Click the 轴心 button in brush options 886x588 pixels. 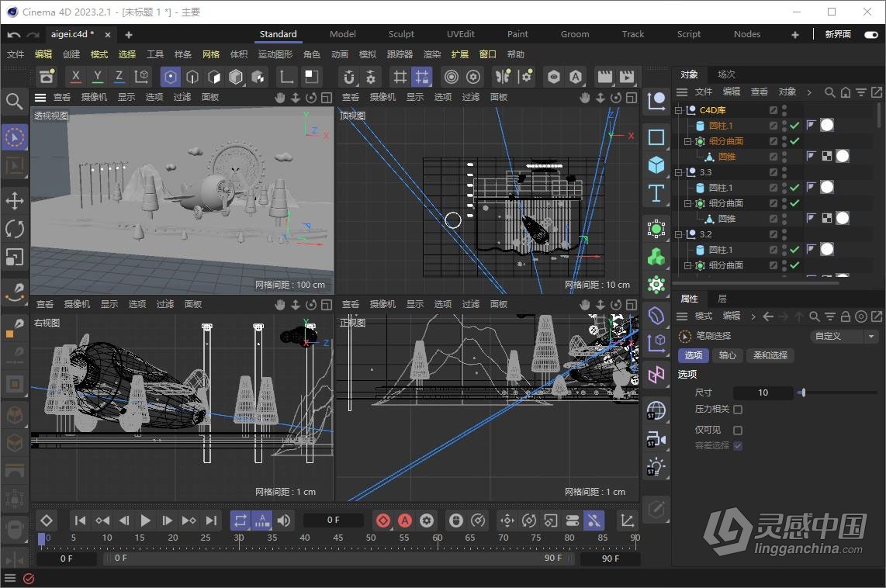pyautogui.click(x=726, y=355)
